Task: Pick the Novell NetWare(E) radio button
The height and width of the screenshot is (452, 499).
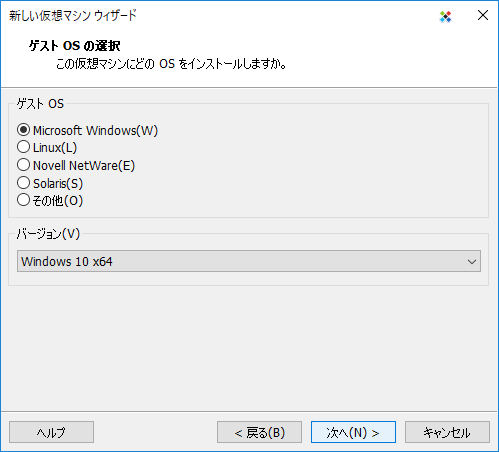Action: point(24,165)
